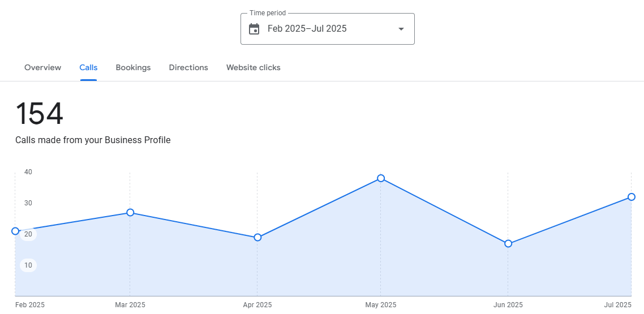The image size is (644, 314).
Task: Switch to the Overview tab
Action: click(x=42, y=68)
